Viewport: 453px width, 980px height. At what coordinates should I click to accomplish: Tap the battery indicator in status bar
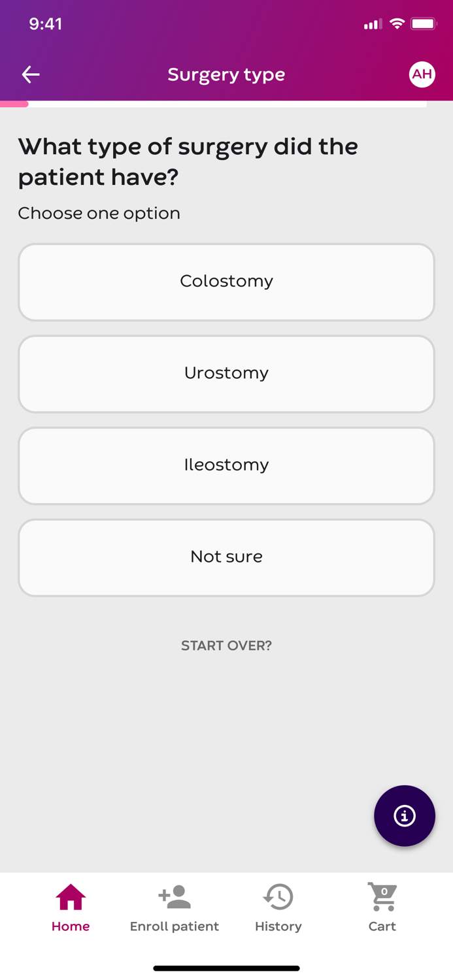point(425,23)
